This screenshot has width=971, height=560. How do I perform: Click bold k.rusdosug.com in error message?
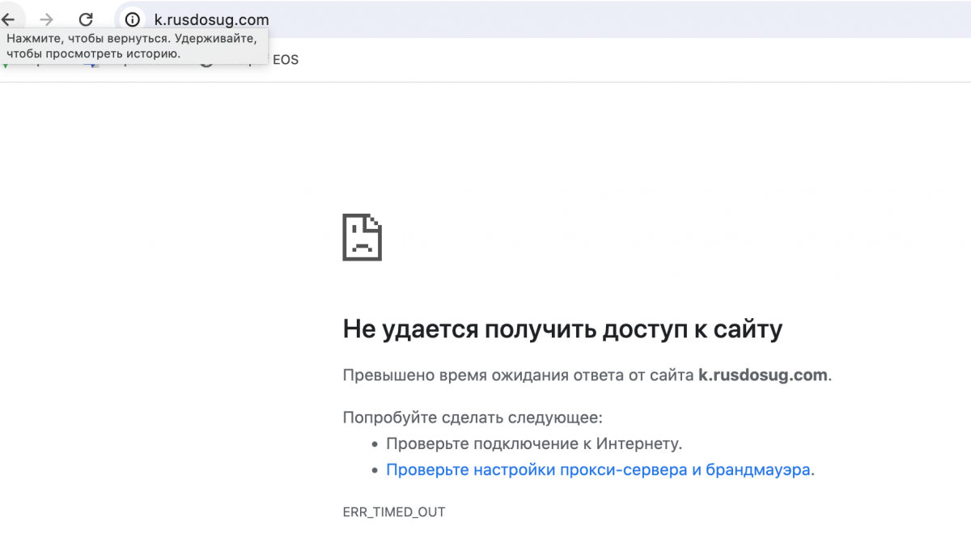coord(763,375)
